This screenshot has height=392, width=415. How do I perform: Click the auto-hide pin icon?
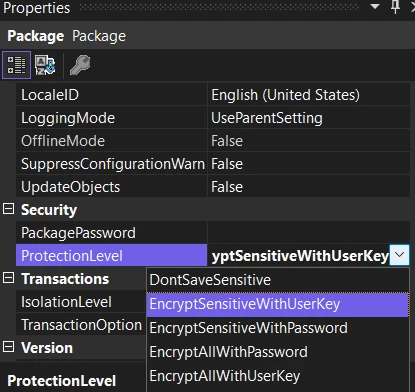pyautogui.click(x=395, y=7)
